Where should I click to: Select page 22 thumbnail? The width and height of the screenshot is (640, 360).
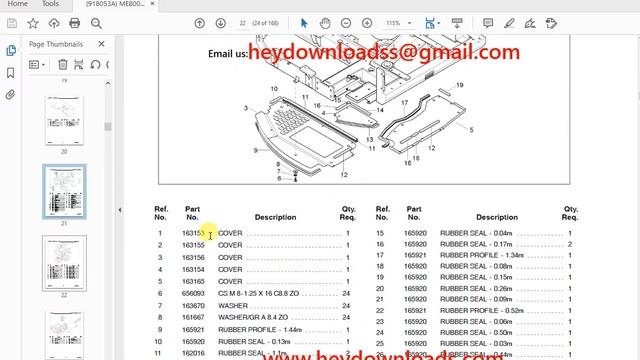pyautogui.click(x=64, y=263)
